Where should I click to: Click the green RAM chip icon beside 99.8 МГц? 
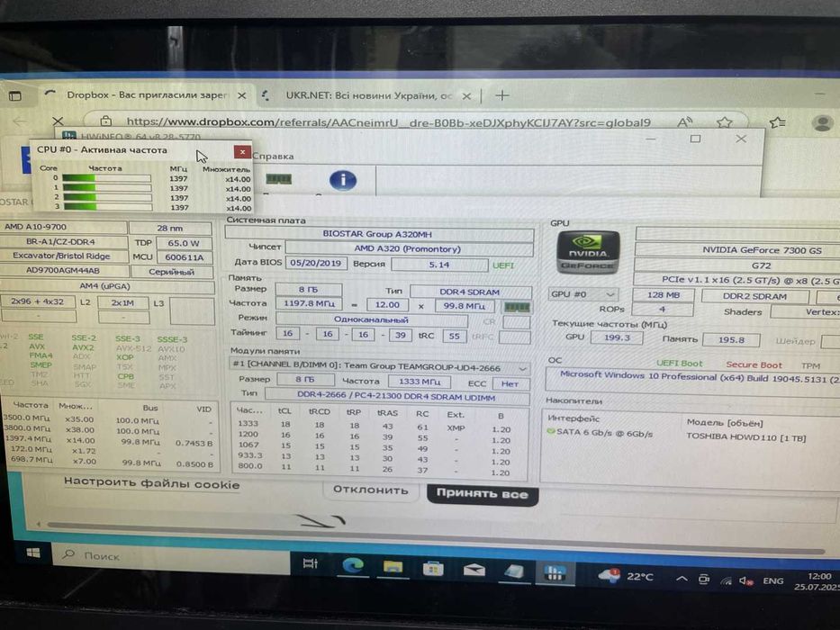517,307
